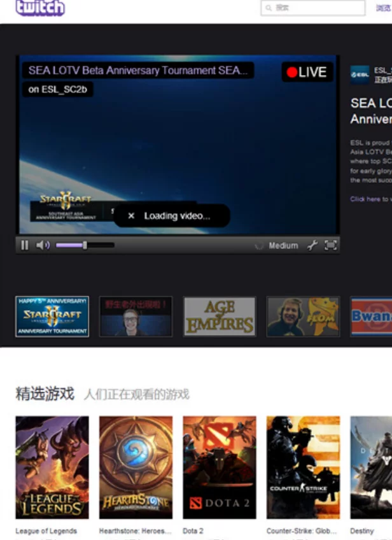Dismiss the Loading video message X
This screenshot has height=540, width=392.
pos(131,216)
